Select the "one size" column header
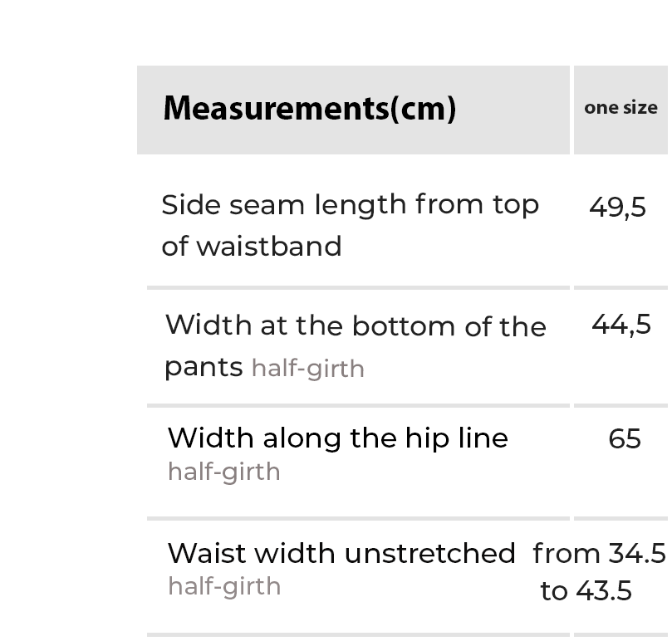 coord(620,108)
